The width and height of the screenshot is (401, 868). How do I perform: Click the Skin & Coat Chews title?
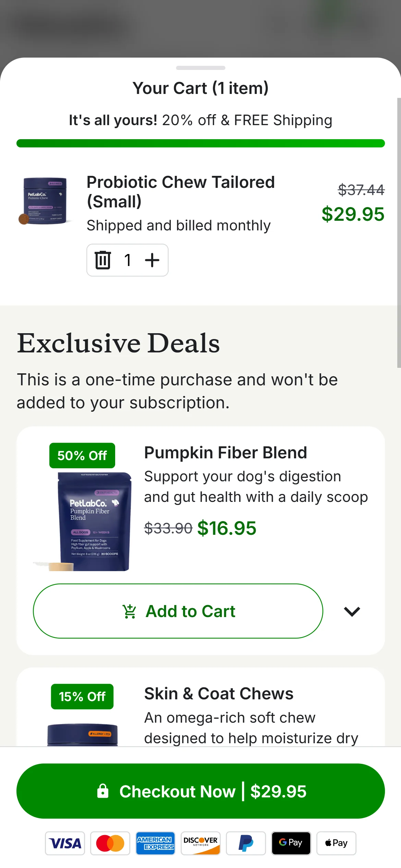click(219, 694)
